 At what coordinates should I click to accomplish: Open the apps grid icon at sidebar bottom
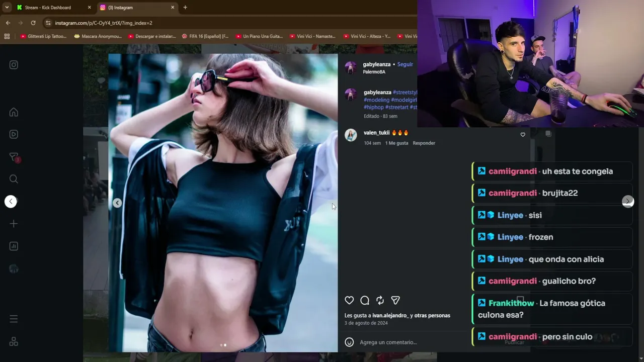(x=14, y=341)
